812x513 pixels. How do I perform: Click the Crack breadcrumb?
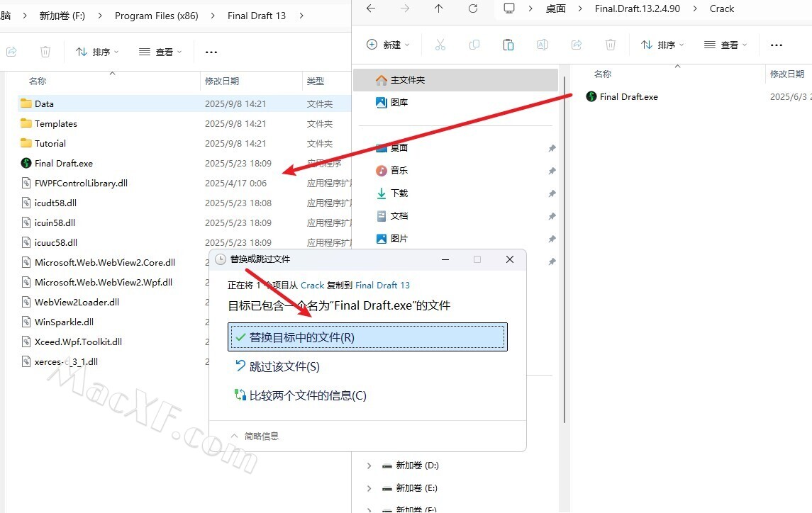[722, 9]
